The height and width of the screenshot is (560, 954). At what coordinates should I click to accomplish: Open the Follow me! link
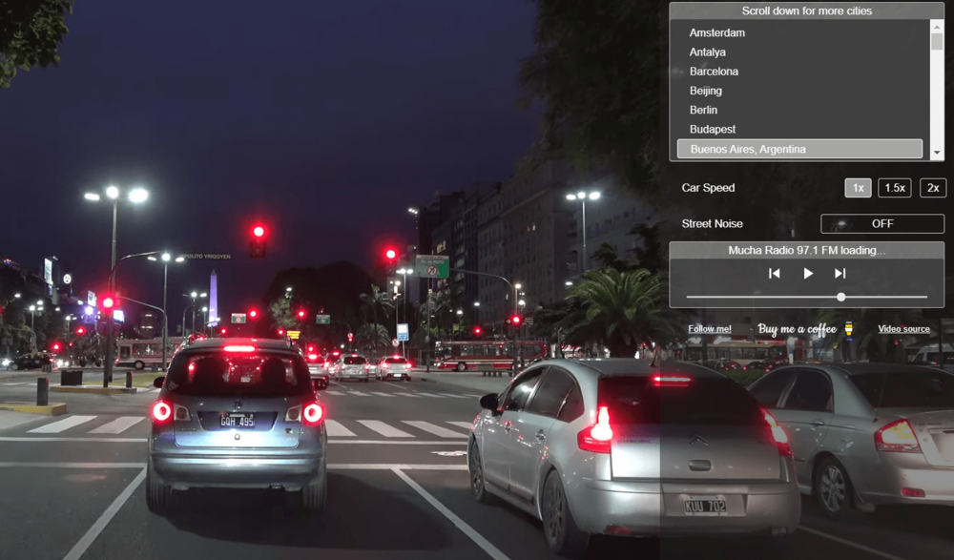click(x=710, y=329)
